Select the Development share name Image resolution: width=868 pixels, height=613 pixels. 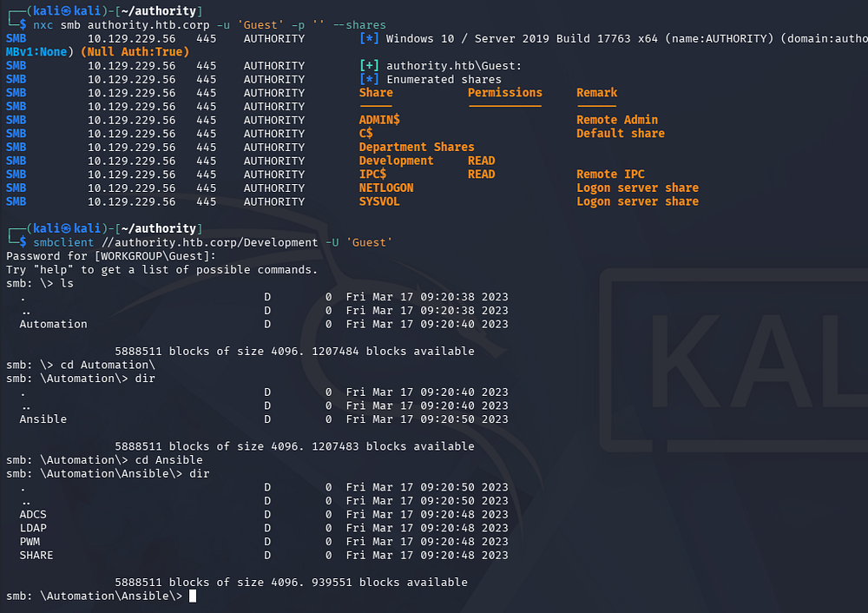pyautogui.click(x=396, y=161)
